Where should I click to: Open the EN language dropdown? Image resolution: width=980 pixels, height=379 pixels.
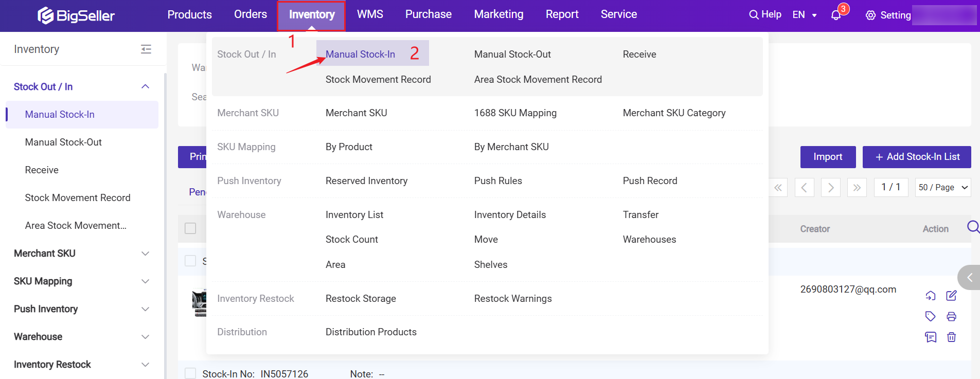[805, 15]
